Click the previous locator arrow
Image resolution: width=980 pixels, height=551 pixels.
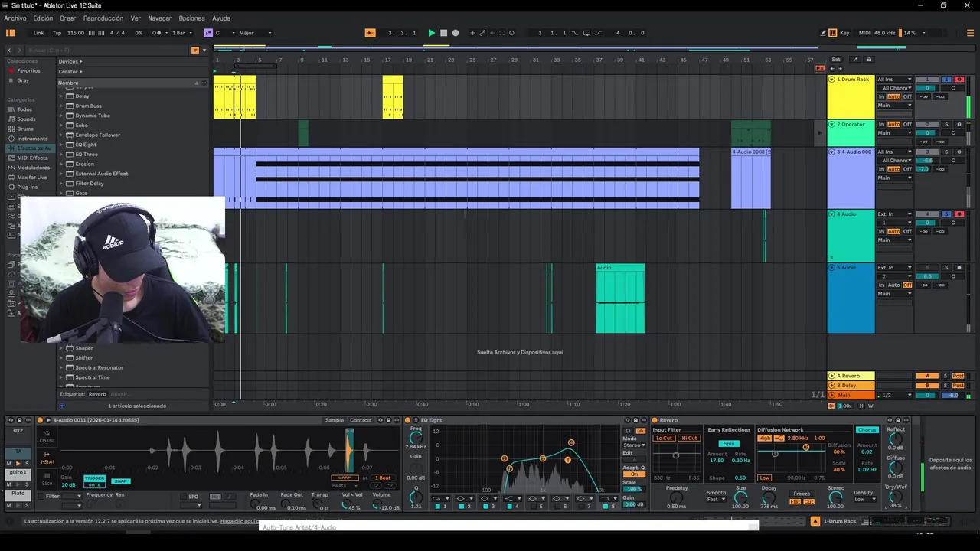tap(832, 68)
